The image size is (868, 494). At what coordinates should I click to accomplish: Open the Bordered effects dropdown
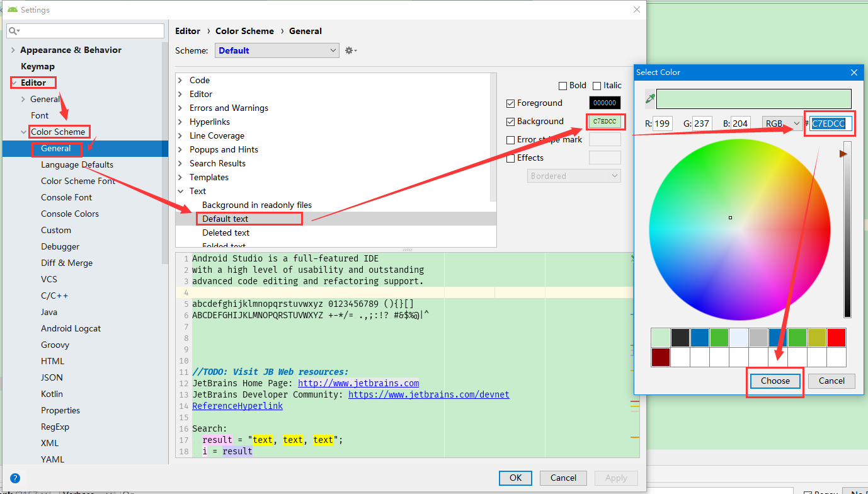pos(574,176)
